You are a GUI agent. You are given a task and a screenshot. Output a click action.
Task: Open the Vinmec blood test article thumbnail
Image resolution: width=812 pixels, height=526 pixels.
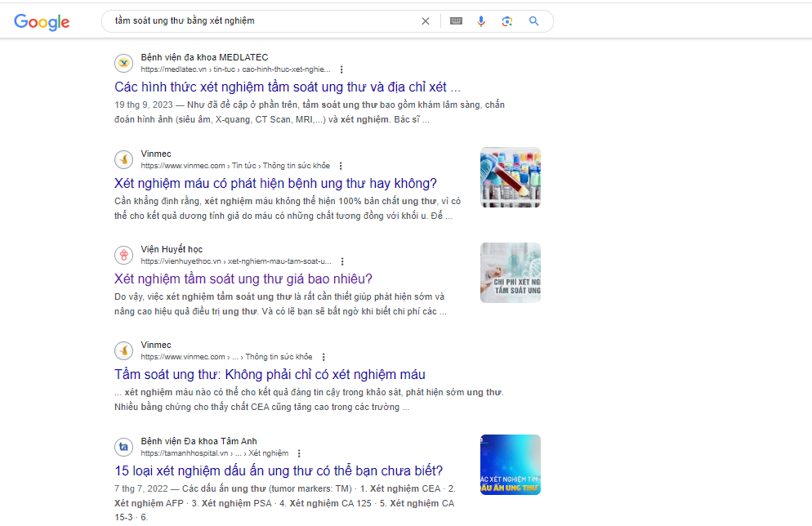pyautogui.click(x=510, y=176)
